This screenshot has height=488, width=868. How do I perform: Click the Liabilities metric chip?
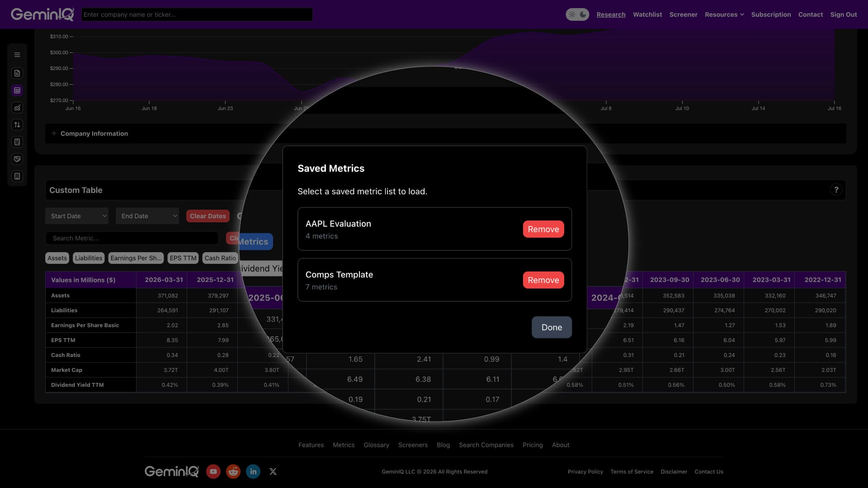click(89, 258)
